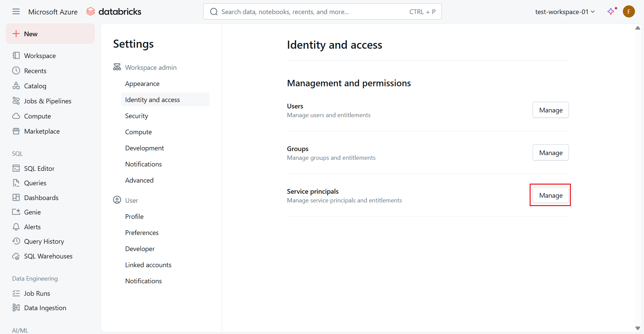Click the Workspace admin section icon

(117, 67)
